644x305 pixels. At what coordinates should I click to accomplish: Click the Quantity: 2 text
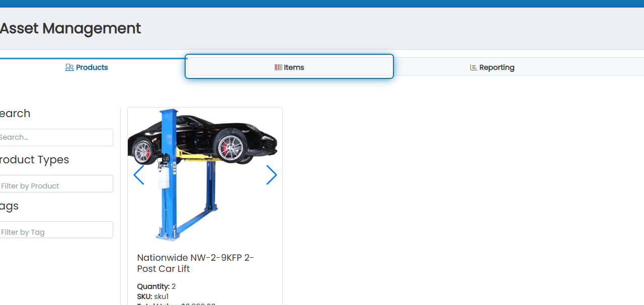(156, 286)
